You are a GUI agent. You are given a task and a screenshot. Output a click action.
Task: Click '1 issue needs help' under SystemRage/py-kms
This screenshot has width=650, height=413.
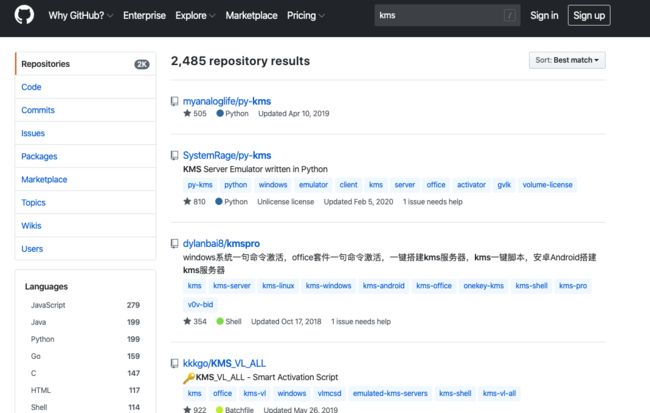click(x=433, y=202)
